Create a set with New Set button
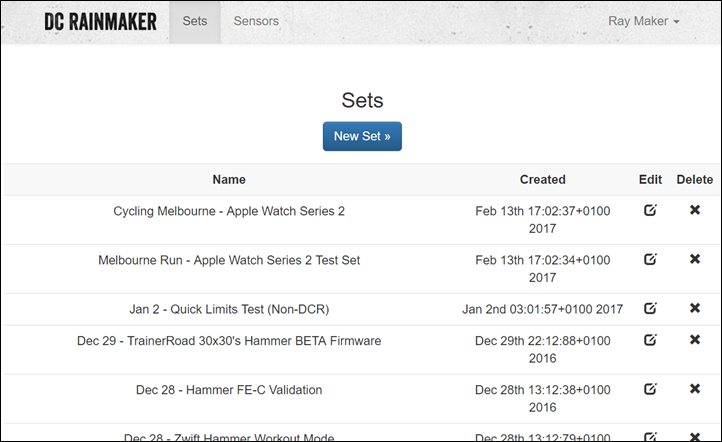 tap(362, 136)
